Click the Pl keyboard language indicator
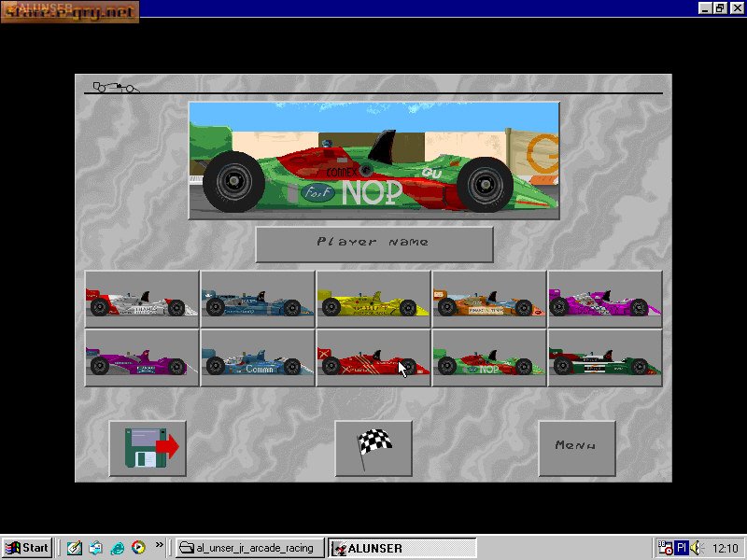This screenshot has width=747, height=560. pos(682,548)
